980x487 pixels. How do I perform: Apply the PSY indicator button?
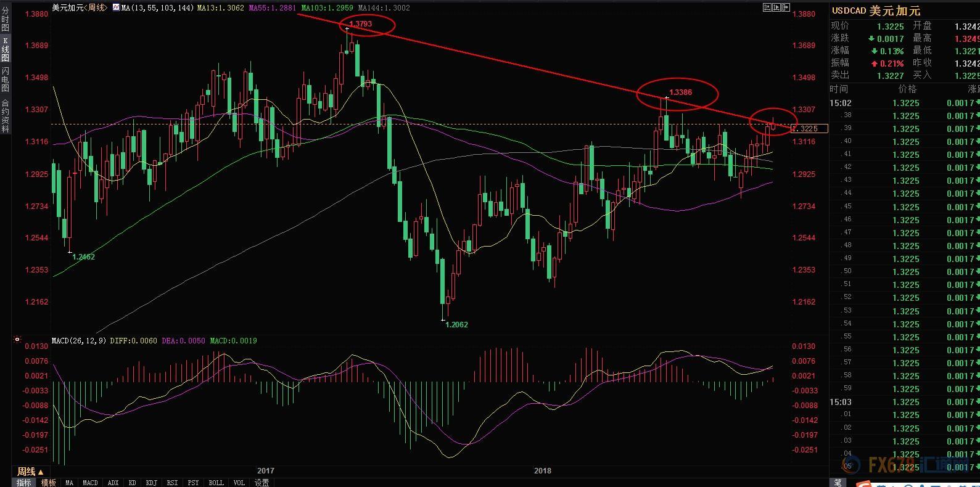point(193,483)
